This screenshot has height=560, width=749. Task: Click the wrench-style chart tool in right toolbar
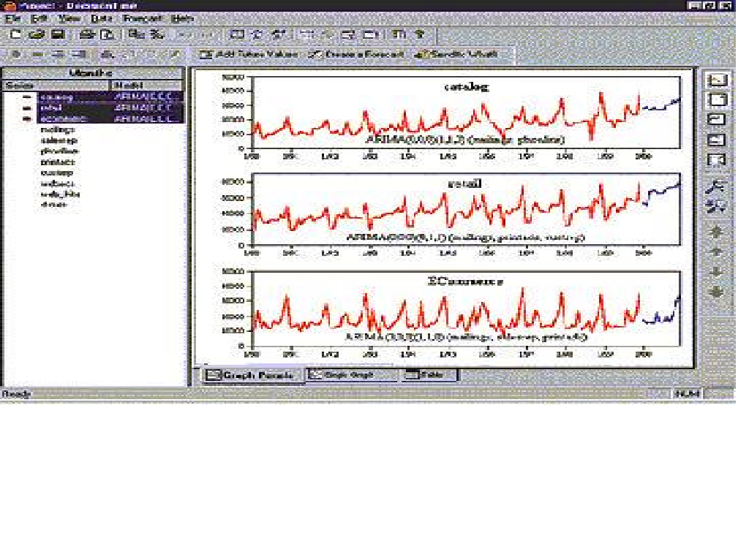tap(717, 186)
